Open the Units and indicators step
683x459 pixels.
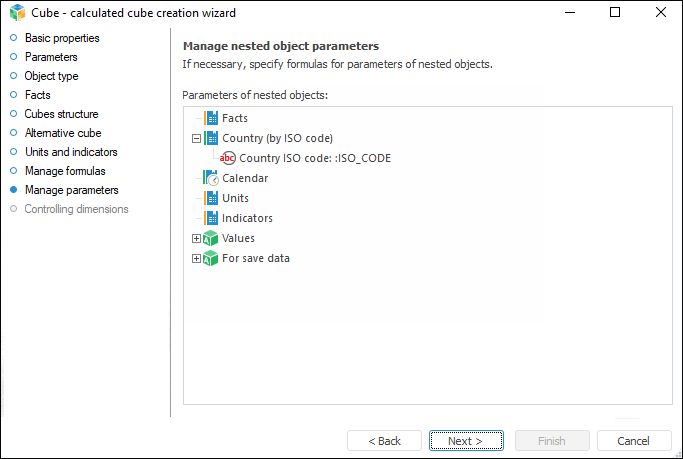(x=71, y=152)
